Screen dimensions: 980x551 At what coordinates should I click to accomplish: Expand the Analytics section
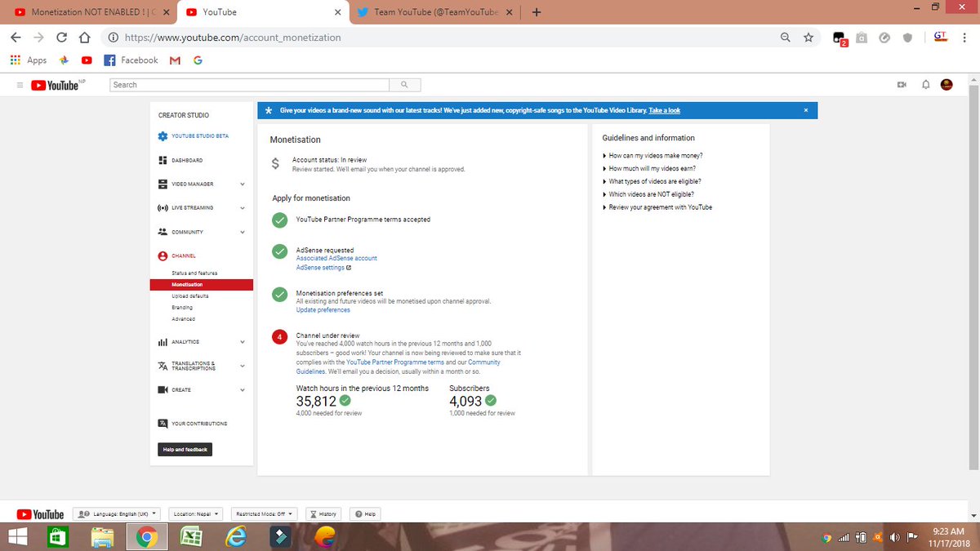click(x=243, y=342)
